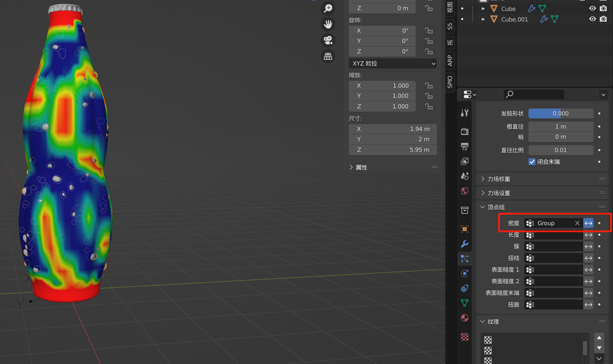
Task: Open the Object properties orange square icon
Action: coord(465,229)
